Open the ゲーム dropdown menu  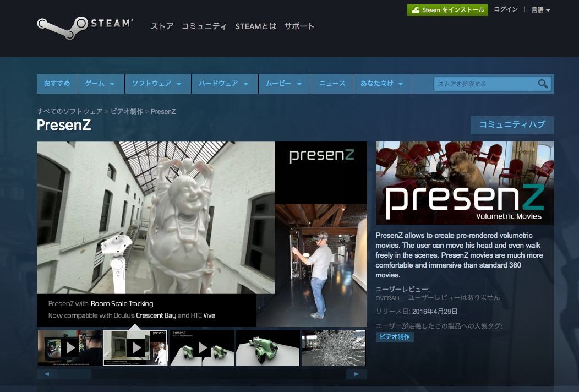[x=101, y=84]
